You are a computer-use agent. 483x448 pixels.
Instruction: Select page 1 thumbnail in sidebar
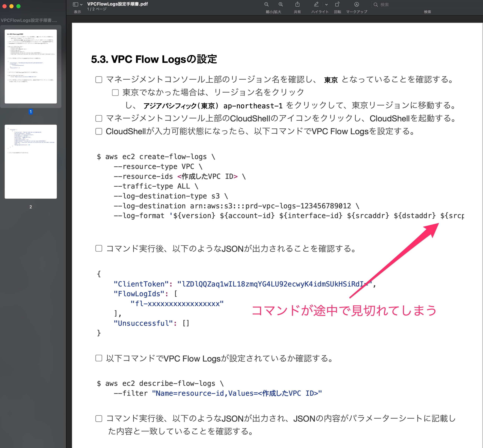click(31, 66)
